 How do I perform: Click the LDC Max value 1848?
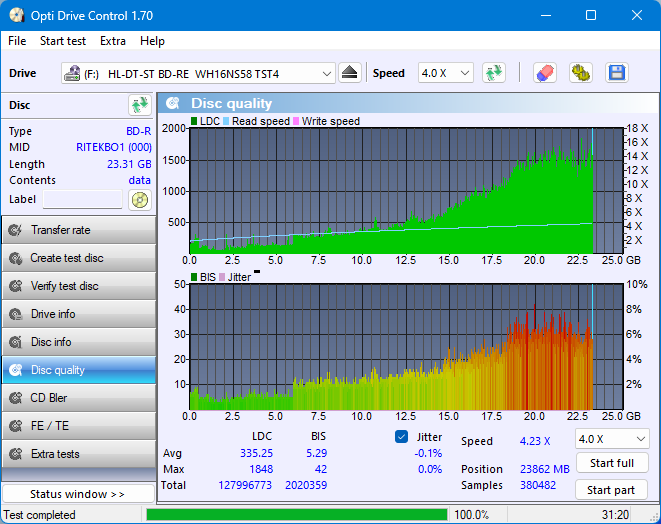tap(261, 469)
